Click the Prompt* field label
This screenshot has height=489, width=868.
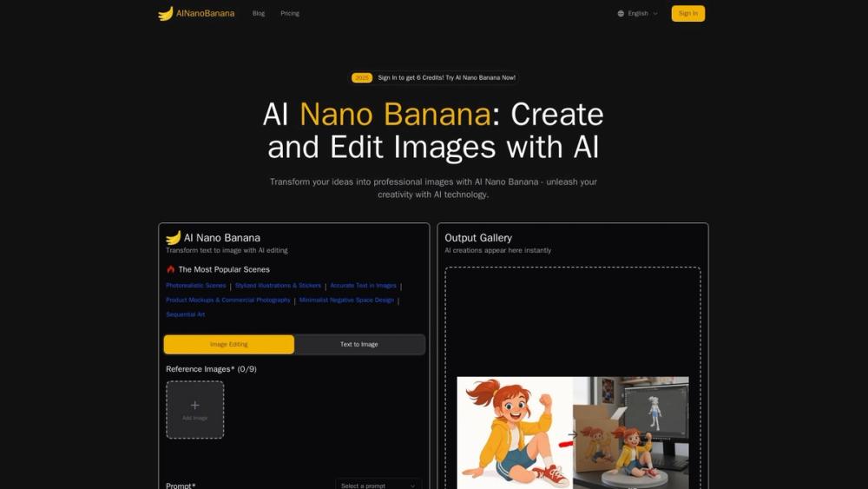tap(181, 486)
